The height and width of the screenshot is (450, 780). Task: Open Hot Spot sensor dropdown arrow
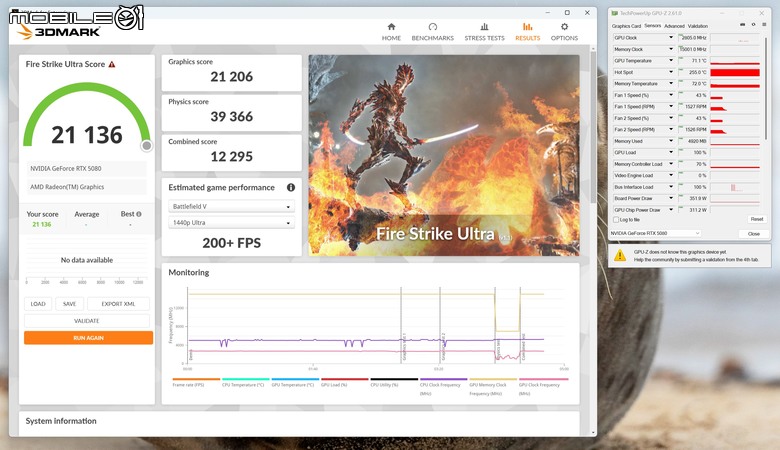tap(671, 72)
